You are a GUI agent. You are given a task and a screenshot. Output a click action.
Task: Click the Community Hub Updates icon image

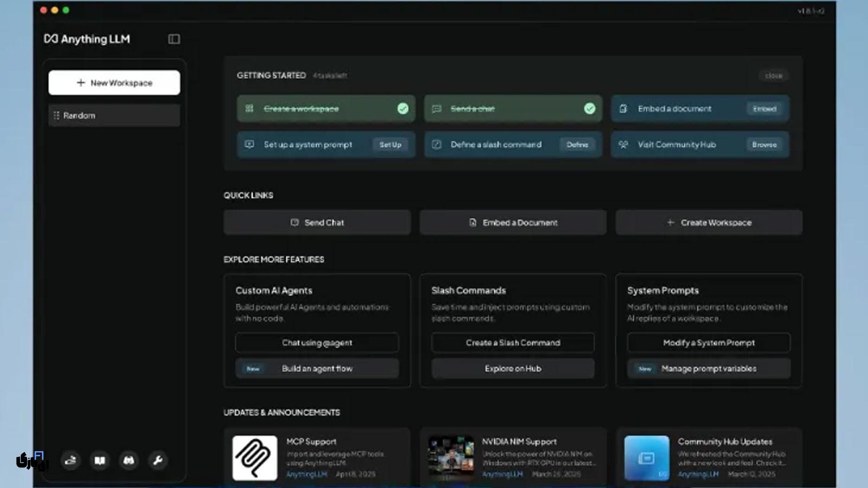tap(646, 458)
